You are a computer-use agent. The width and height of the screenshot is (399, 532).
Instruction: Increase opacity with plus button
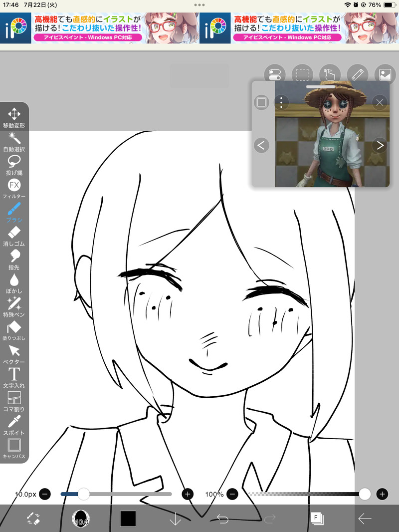(x=382, y=494)
